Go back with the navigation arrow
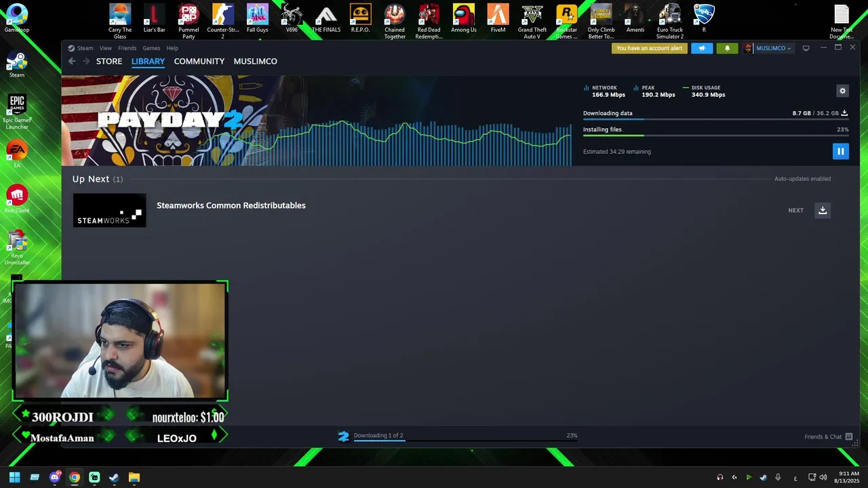Viewport: 868px width, 488px height. pos(72,61)
